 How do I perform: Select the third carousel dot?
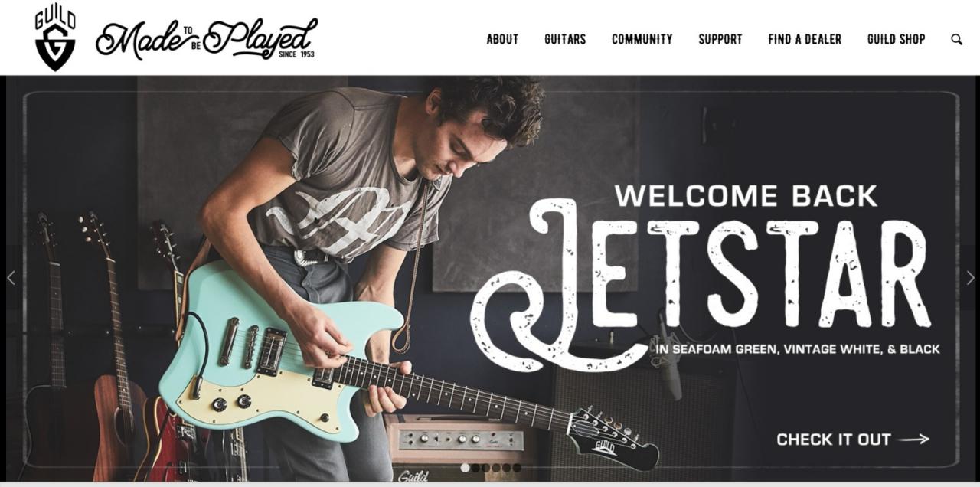tap(485, 468)
